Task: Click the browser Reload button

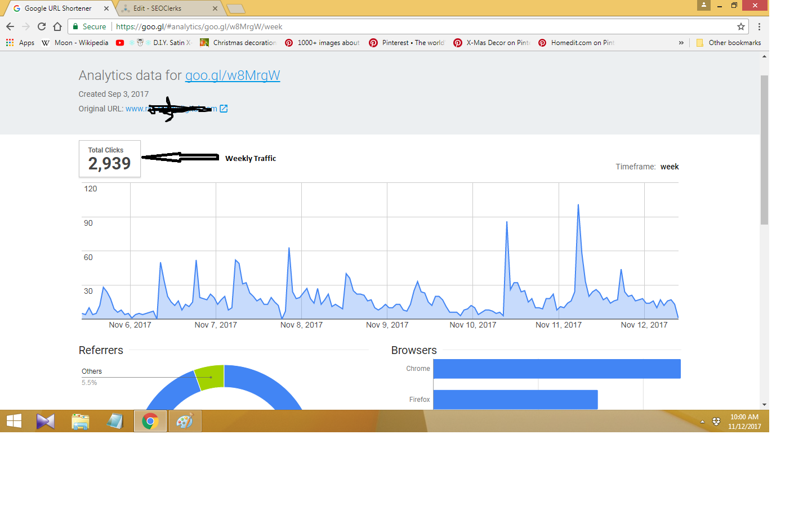Action: (x=41, y=26)
